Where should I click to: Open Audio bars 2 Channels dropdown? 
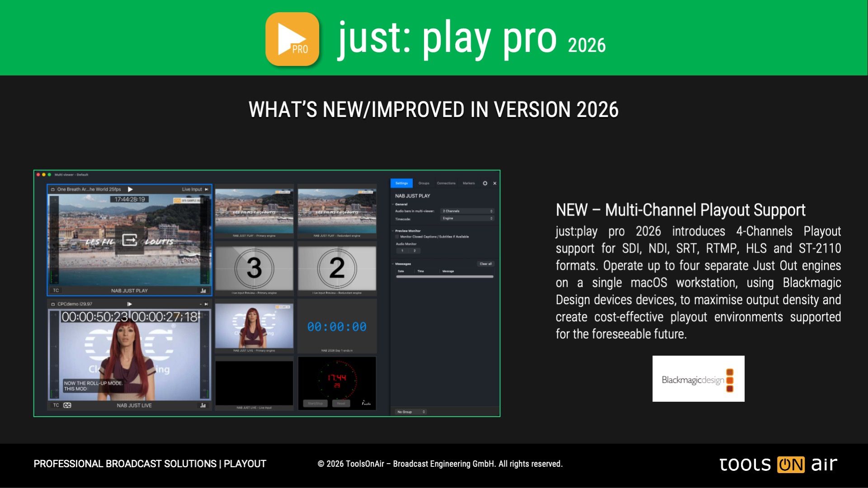[467, 211]
